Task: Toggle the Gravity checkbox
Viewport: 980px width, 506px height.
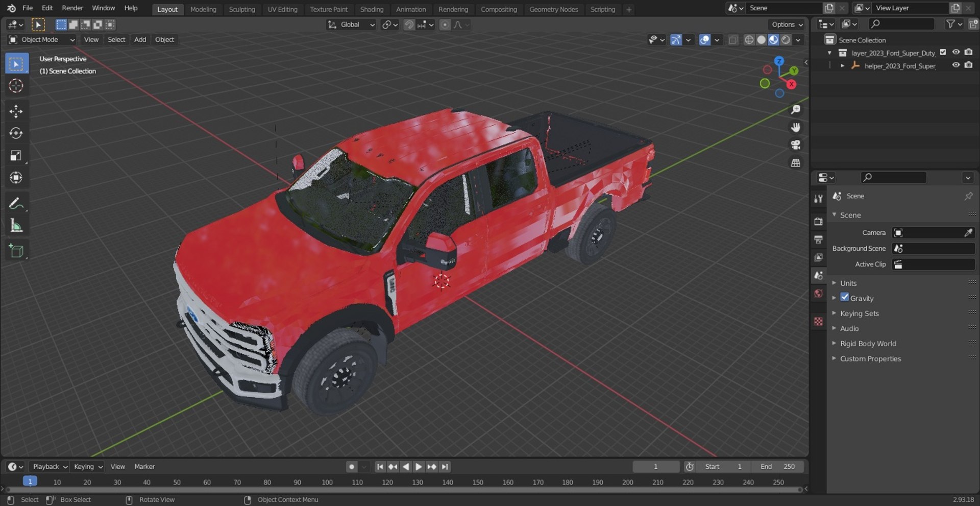Action: [845, 298]
